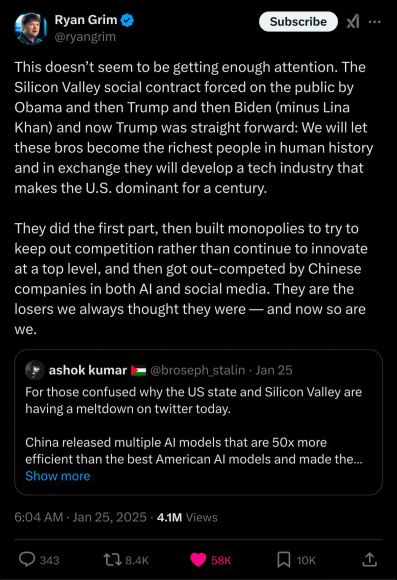Expand quoted tweet with Show more
This screenshot has width=397, height=580.
click(58, 476)
